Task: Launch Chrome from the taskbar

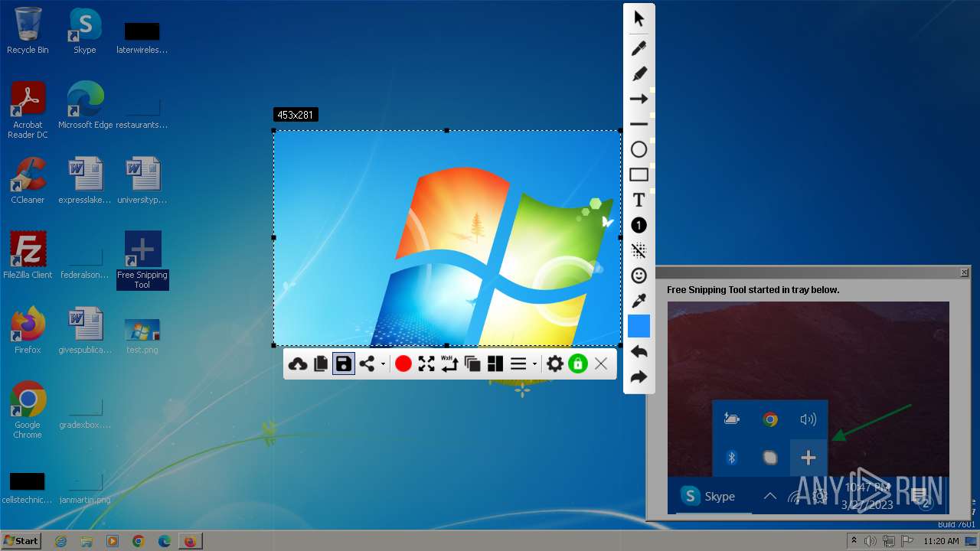Action: click(x=139, y=541)
